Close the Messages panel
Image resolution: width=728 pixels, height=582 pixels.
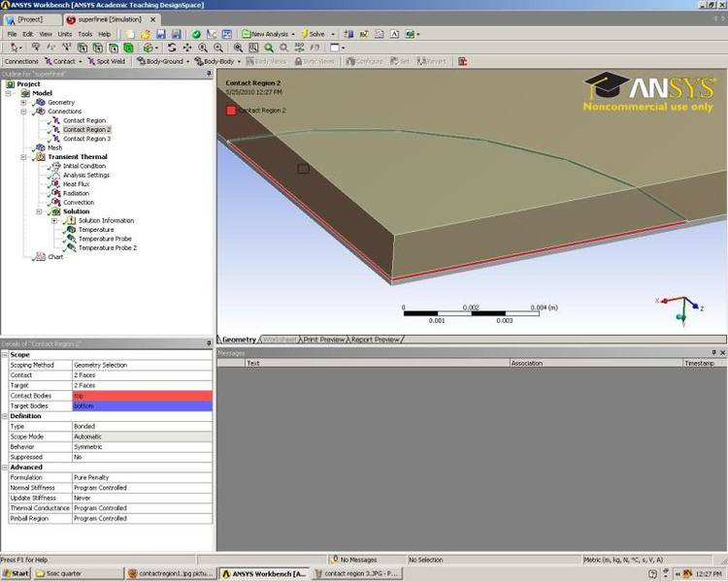pyautogui.click(x=722, y=353)
